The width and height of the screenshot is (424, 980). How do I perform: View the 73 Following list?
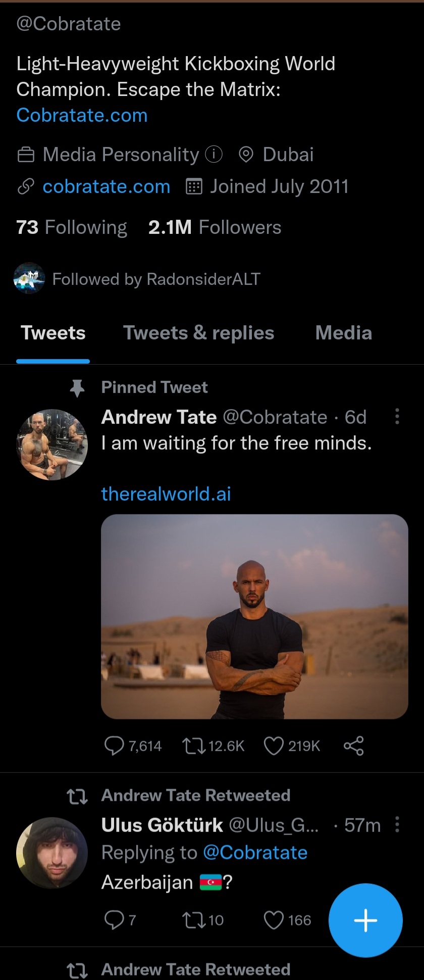[x=71, y=227]
